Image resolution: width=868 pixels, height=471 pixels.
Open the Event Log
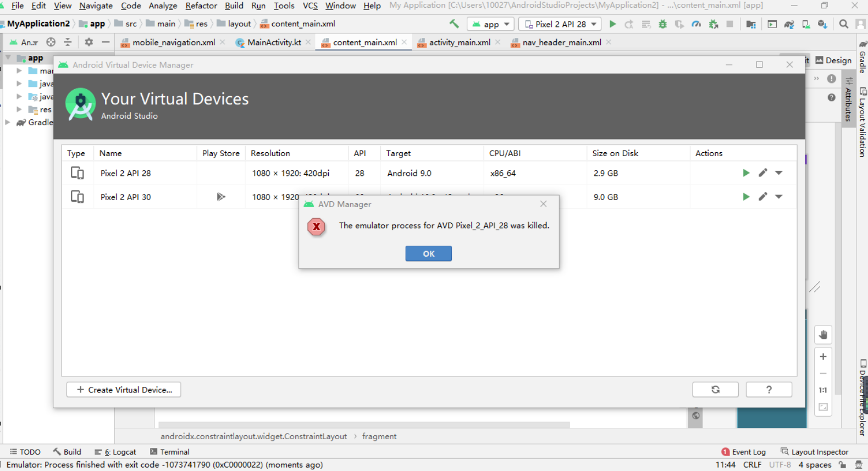click(x=744, y=452)
